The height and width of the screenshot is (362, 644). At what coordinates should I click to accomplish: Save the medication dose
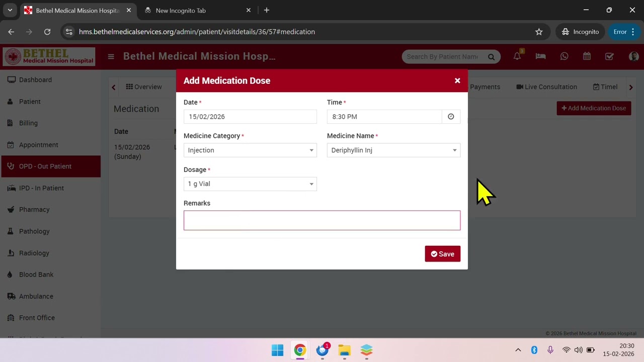point(442,254)
